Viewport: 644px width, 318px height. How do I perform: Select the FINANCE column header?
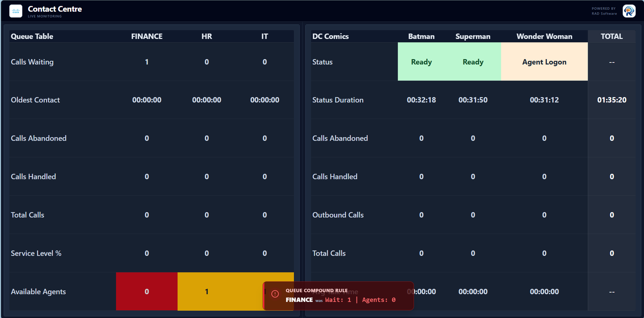[x=147, y=36]
